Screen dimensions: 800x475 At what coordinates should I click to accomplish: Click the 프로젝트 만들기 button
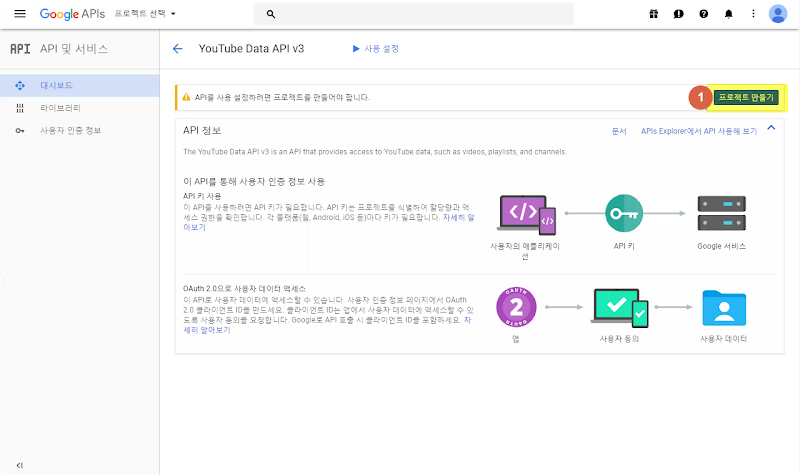746,97
